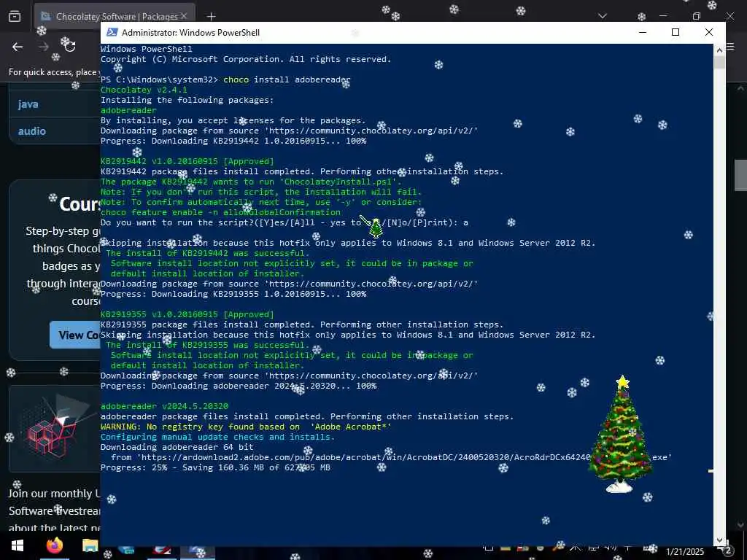Open the Windows Start menu

click(x=18, y=545)
